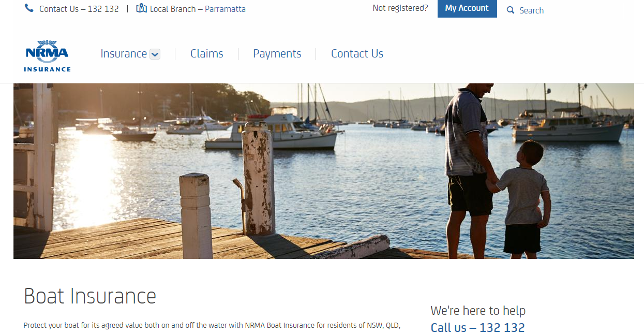Click the My Account button
Image resolution: width=644 pixels, height=333 pixels.
467,8
